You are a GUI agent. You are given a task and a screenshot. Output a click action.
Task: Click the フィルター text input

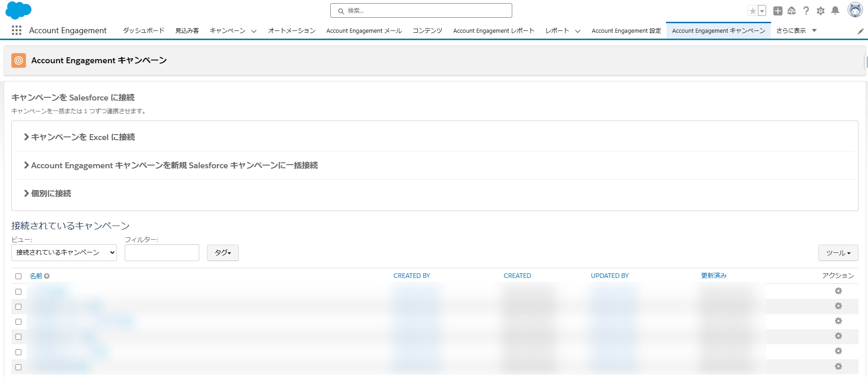tap(162, 252)
